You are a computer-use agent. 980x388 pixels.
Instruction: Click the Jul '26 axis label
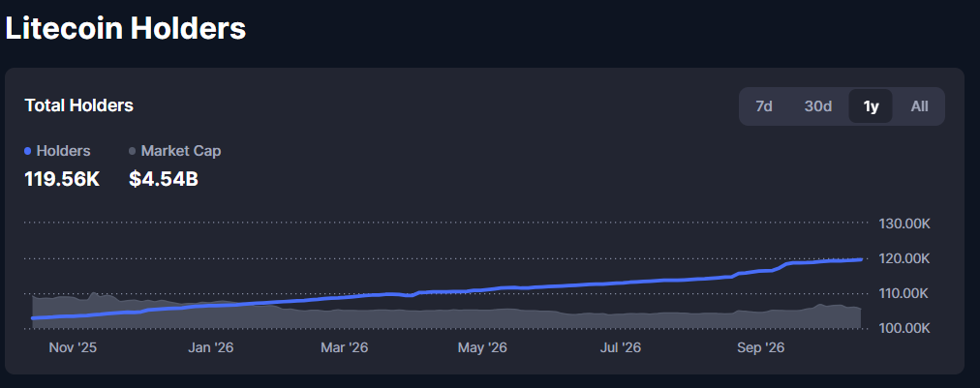[x=621, y=348]
